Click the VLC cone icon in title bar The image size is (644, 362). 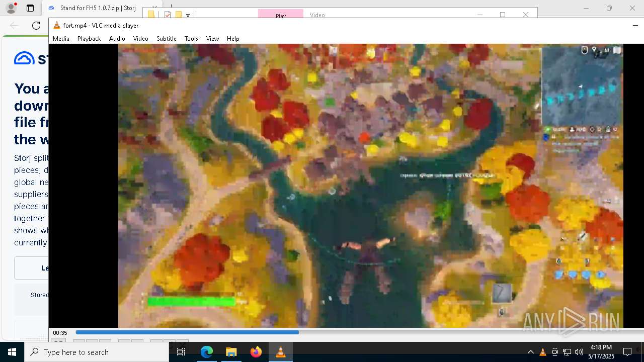pos(57,25)
